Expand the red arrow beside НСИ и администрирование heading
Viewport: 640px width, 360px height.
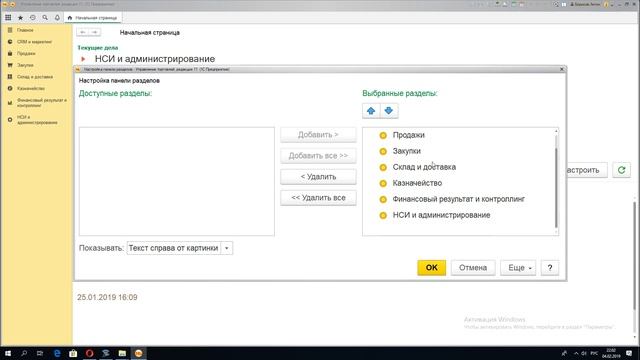pyautogui.click(x=83, y=59)
